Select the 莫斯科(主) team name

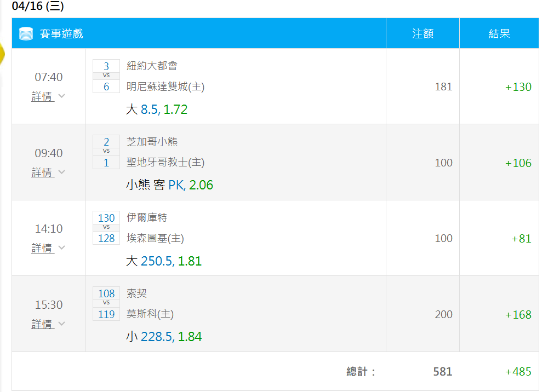[150, 314]
